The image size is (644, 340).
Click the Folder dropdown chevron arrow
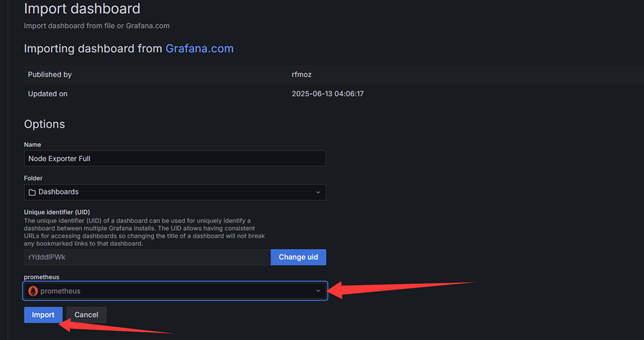point(318,192)
